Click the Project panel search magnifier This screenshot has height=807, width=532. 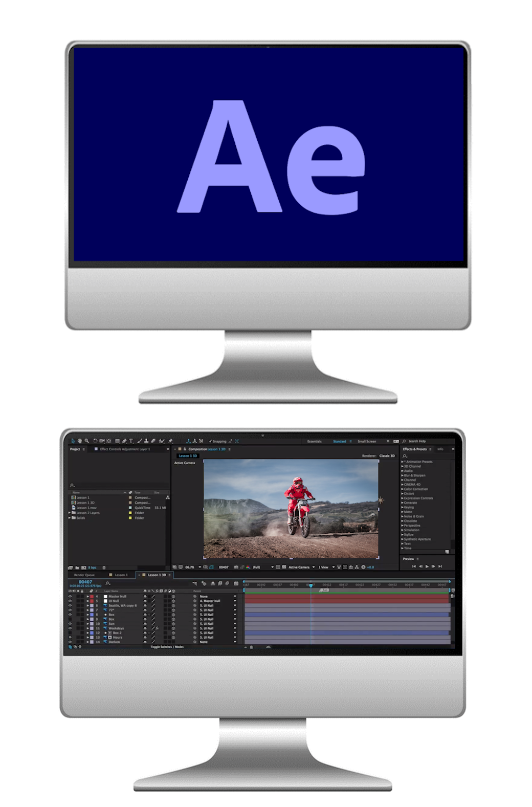click(x=72, y=485)
